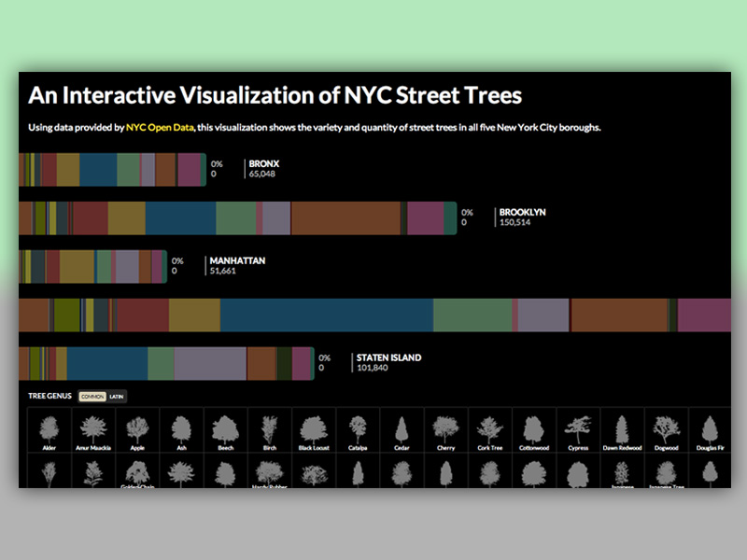Click the BRONX borough label

click(262, 163)
